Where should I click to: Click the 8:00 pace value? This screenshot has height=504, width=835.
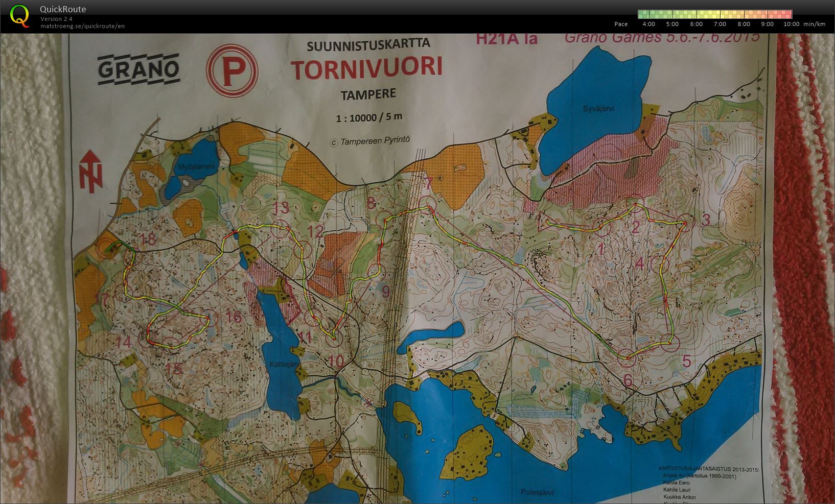tap(744, 24)
